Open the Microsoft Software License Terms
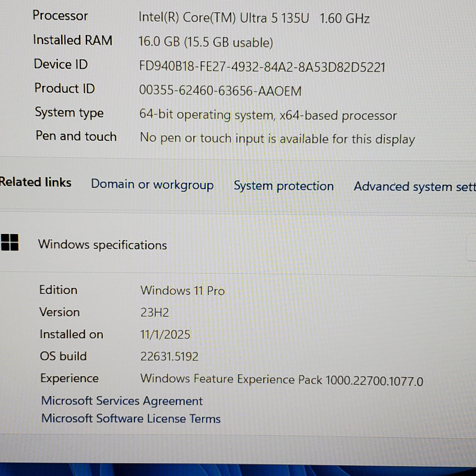Image resolution: width=476 pixels, height=476 pixels. (130, 418)
